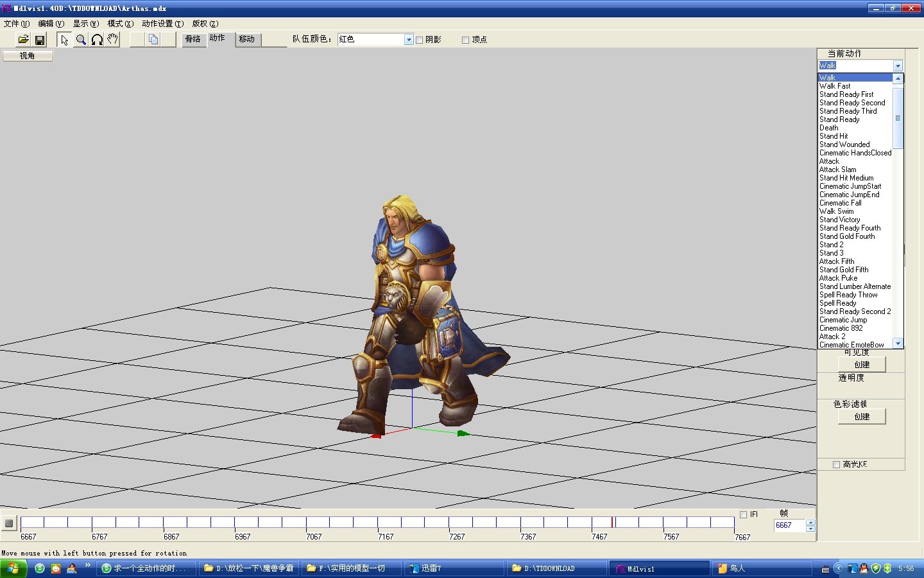The image size is (924, 578).
Task: Switch to the 移动 tab
Action: point(247,39)
